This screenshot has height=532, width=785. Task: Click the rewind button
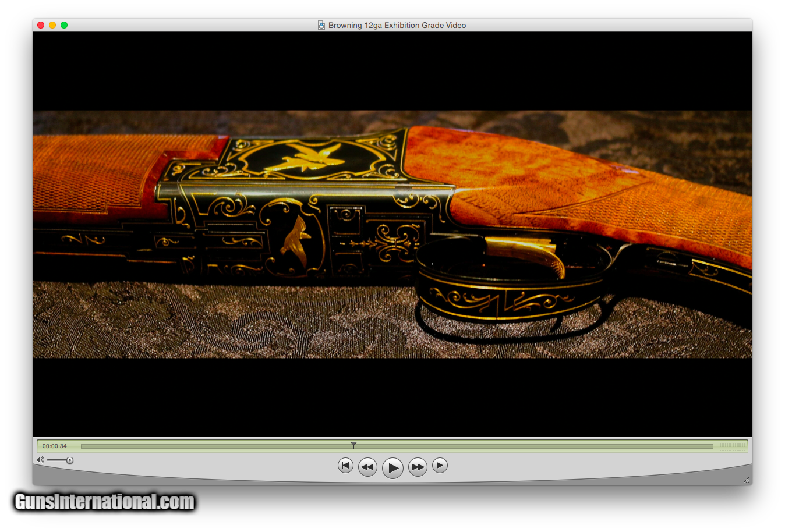tap(367, 467)
